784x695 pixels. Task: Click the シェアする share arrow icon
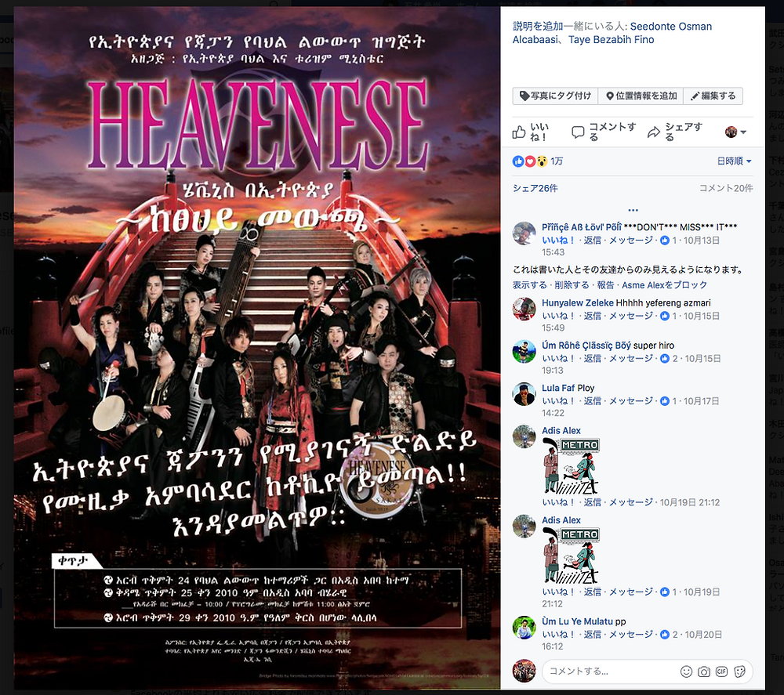(654, 132)
